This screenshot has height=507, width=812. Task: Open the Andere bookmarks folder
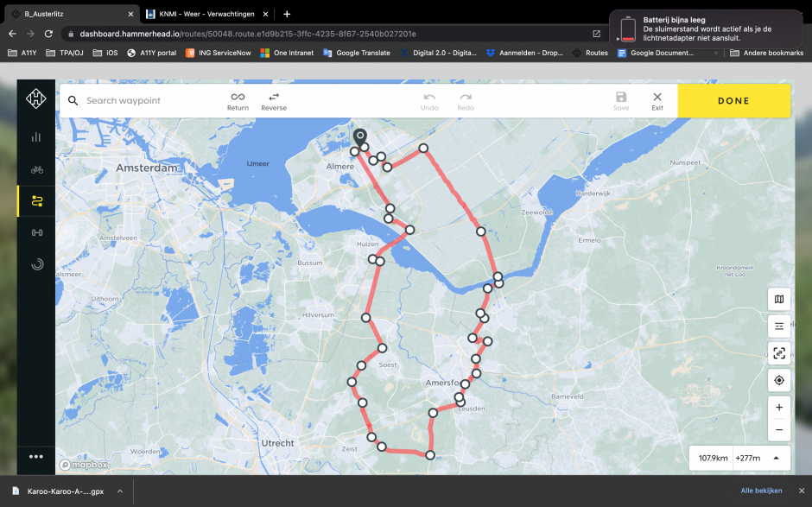[x=766, y=53]
